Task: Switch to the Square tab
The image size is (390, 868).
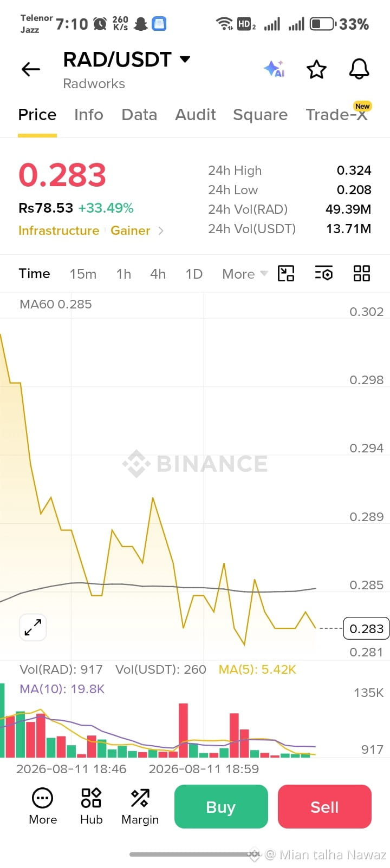Action: click(260, 115)
